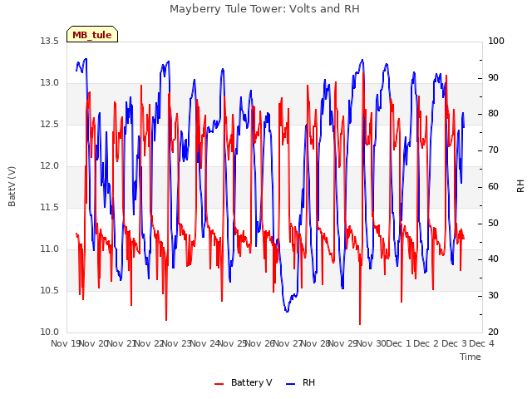
Task: Click the 100 right axis tick value
Action: tap(496, 41)
